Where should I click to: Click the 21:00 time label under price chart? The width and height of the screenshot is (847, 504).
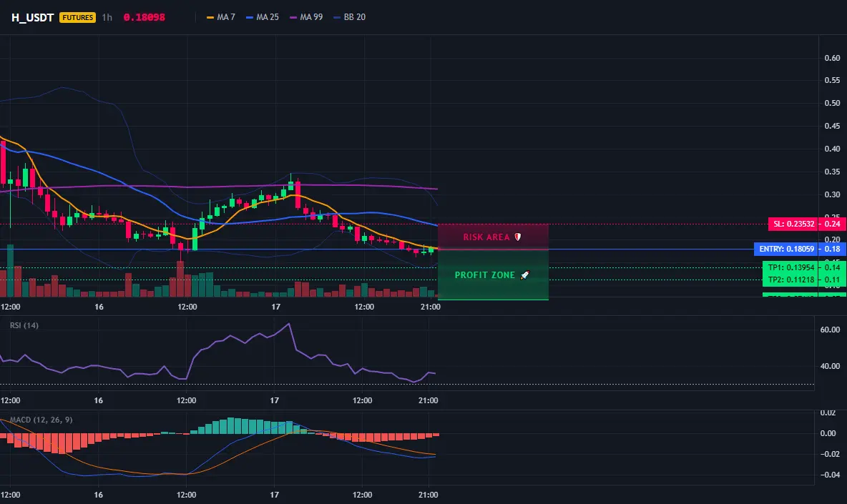(x=431, y=307)
